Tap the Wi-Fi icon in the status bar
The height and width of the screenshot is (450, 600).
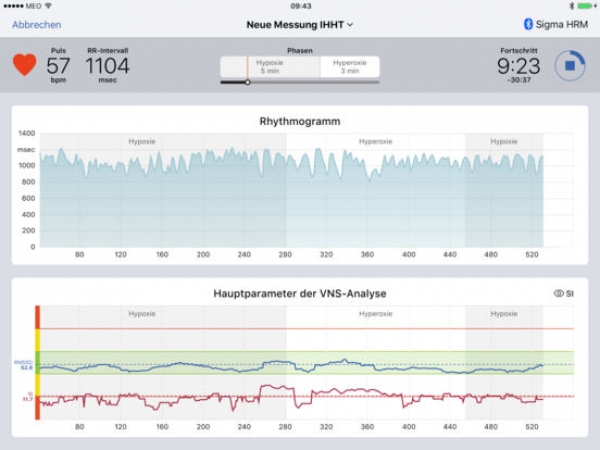pyautogui.click(x=48, y=6)
